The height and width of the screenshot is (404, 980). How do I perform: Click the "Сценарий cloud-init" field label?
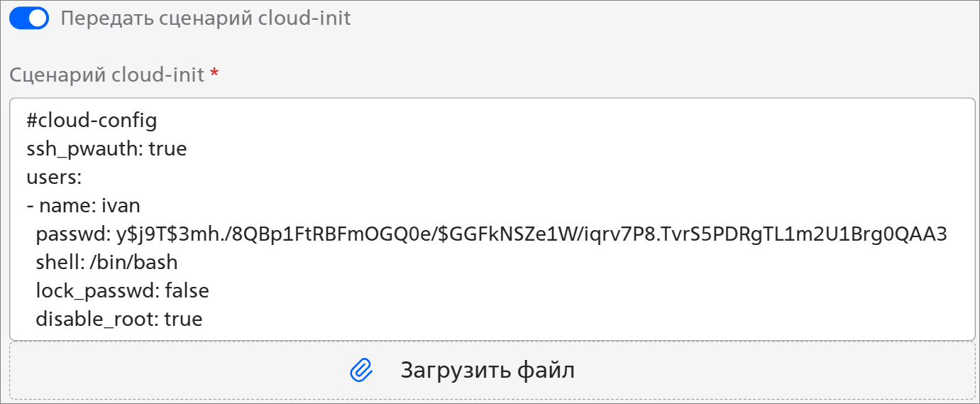pos(106,74)
